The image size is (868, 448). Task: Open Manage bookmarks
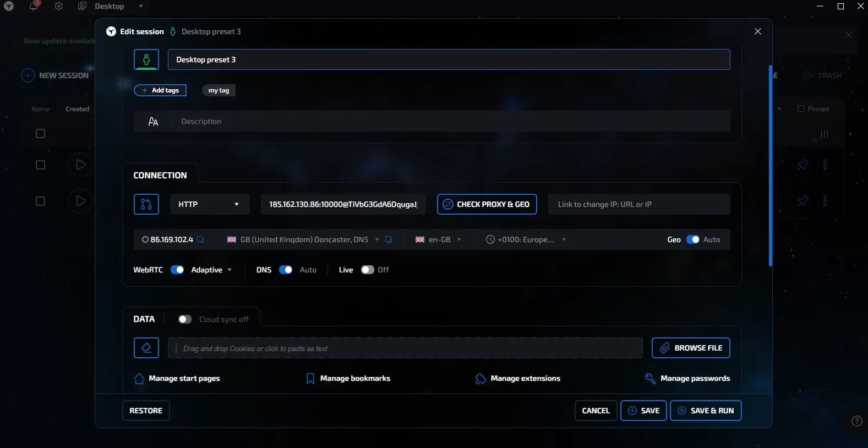tap(348, 378)
